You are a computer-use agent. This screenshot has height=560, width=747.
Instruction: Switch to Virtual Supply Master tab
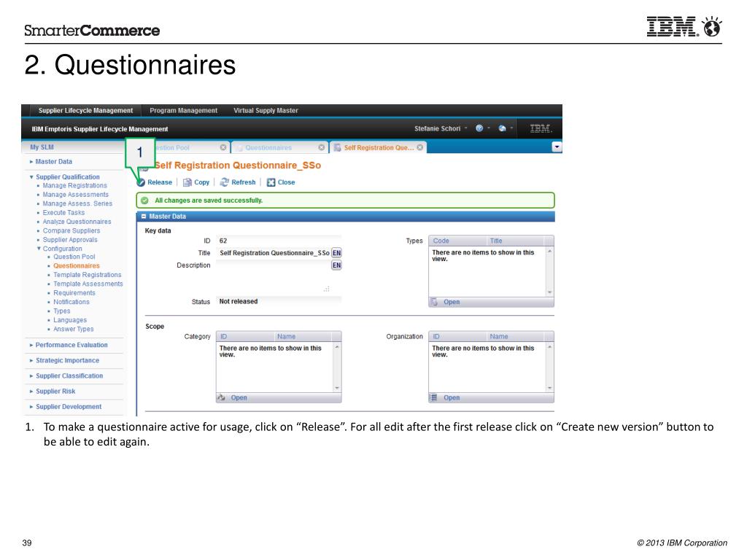click(266, 111)
